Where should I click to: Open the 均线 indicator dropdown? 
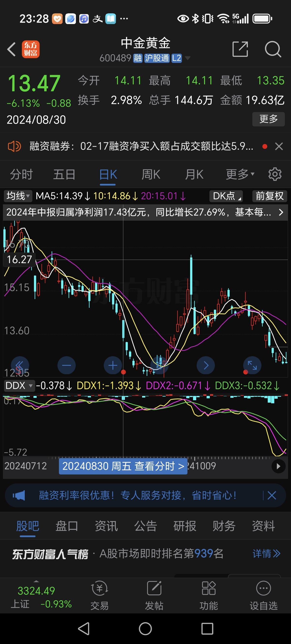[18, 196]
